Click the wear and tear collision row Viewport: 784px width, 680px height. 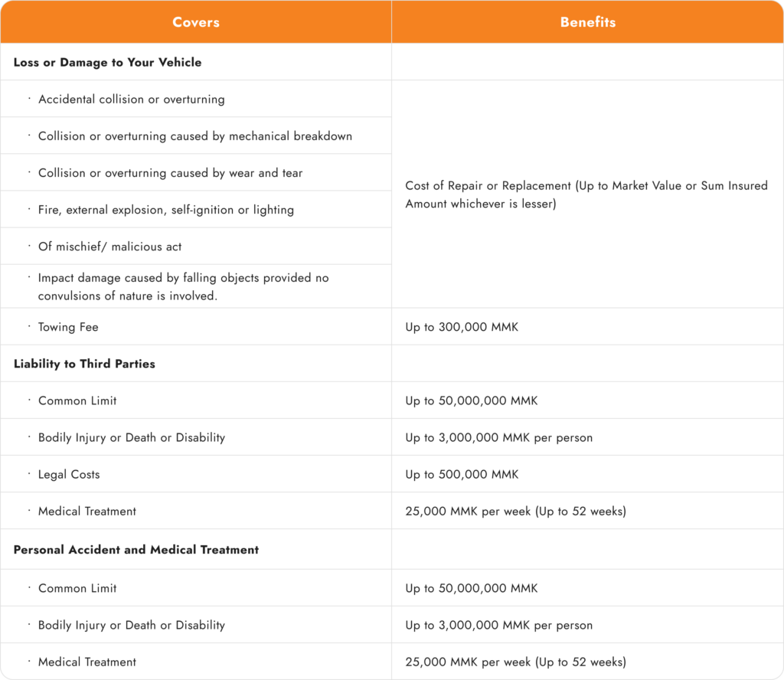pyautogui.click(x=170, y=173)
